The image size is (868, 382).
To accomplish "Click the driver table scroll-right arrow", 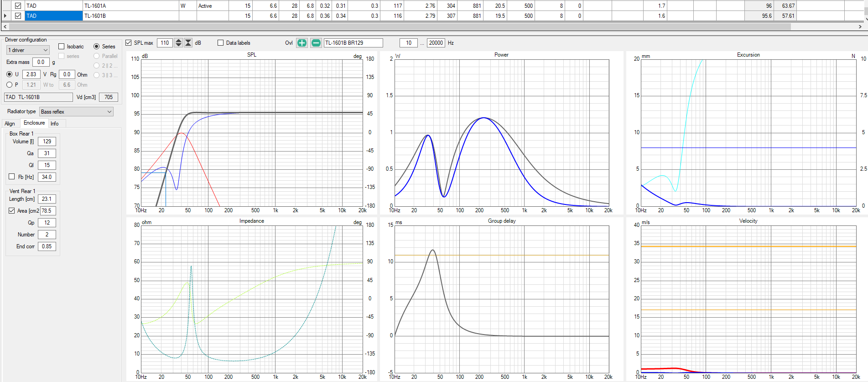I will 860,27.
